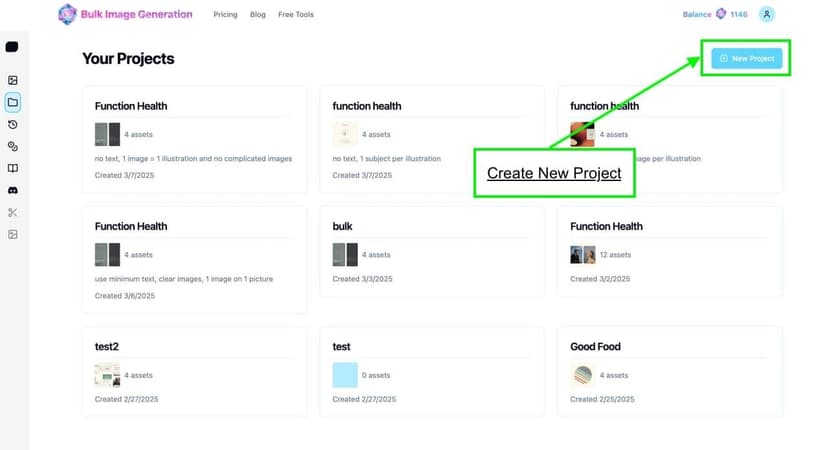
Task: Open the Blog menu item
Action: [258, 15]
